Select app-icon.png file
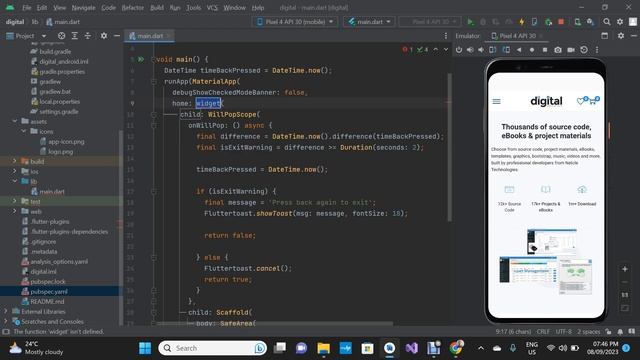The width and height of the screenshot is (640, 360). click(66, 141)
